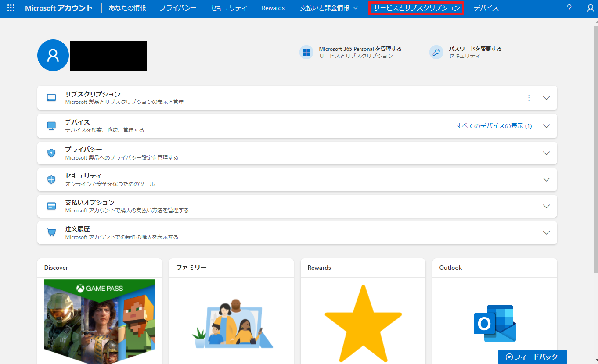The width and height of the screenshot is (598, 364).
Task: Click the help question mark icon
Action: (x=569, y=8)
